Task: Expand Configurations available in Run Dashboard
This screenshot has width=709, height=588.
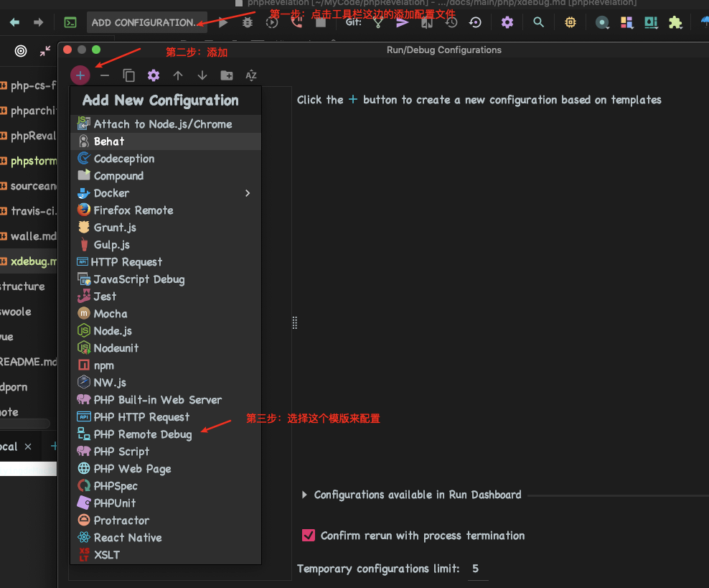Action: pos(305,495)
